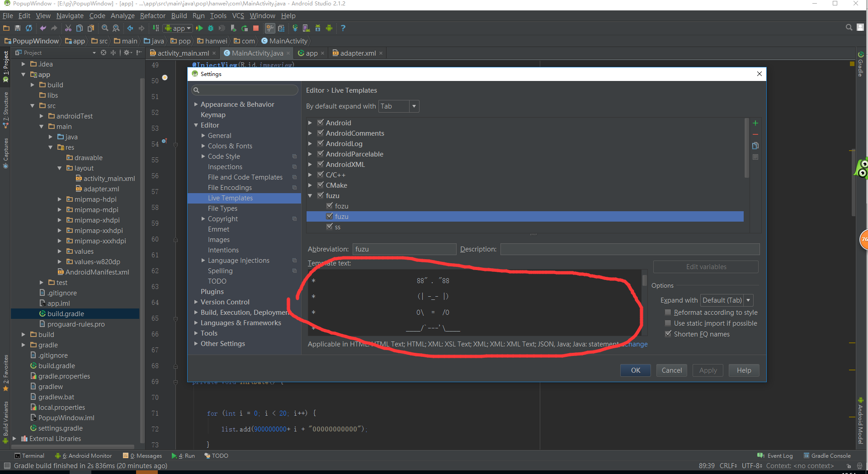The image size is (868, 474).
Task: Click the green Run app arrow in the toolbar
Action: 199,28
